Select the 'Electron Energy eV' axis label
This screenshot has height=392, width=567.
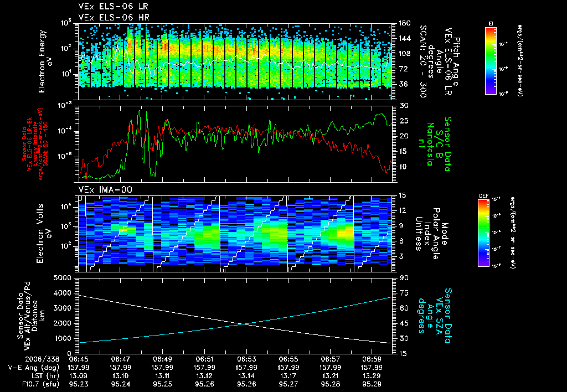pos(45,61)
